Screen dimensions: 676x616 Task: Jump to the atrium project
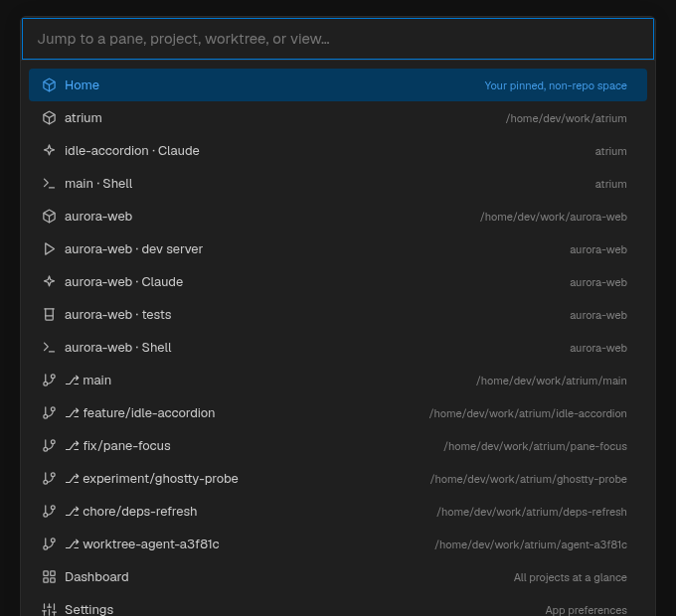point(338,117)
